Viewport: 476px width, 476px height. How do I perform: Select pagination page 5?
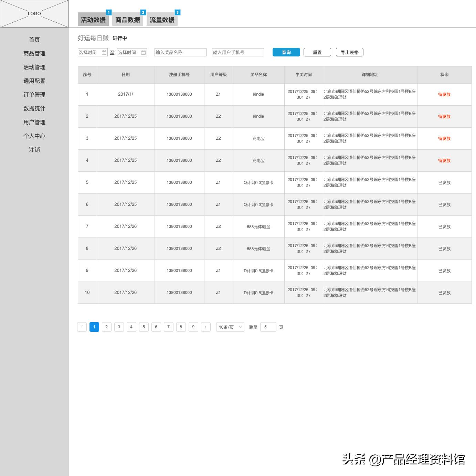pyautogui.click(x=144, y=327)
